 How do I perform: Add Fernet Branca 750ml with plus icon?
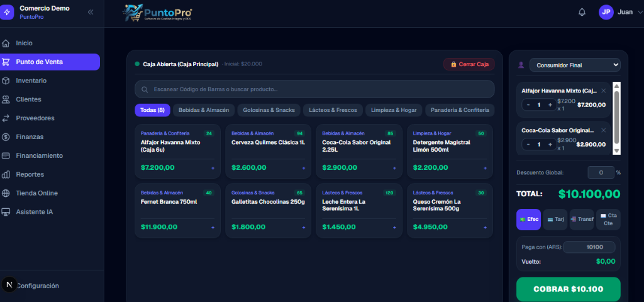pos(213,227)
